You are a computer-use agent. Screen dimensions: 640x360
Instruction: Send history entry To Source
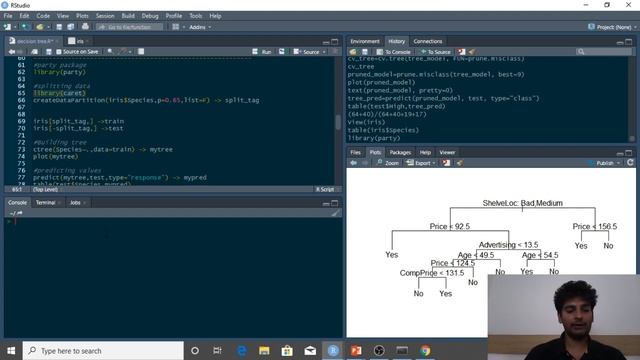pos(436,52)
